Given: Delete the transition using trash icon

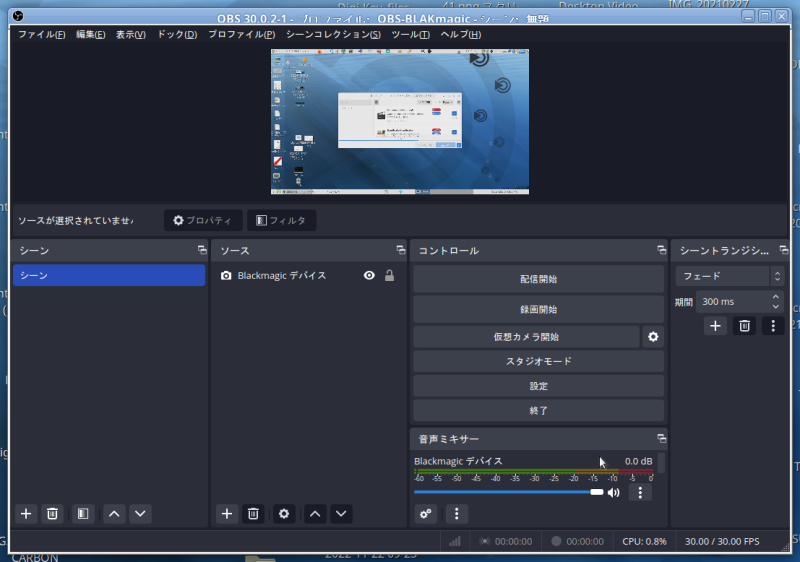Looking at the screenshot, I should 744,326.
